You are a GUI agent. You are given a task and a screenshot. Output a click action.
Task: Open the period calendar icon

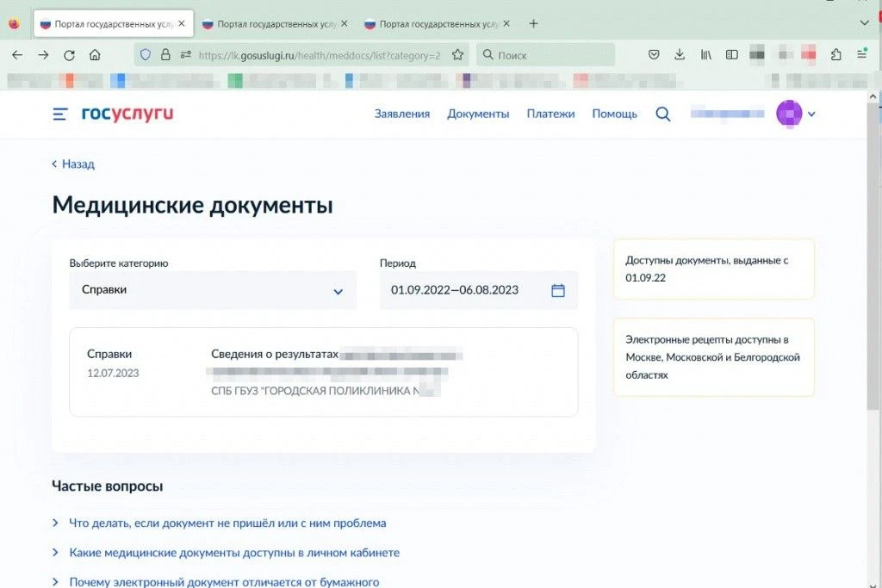[558, 291]
